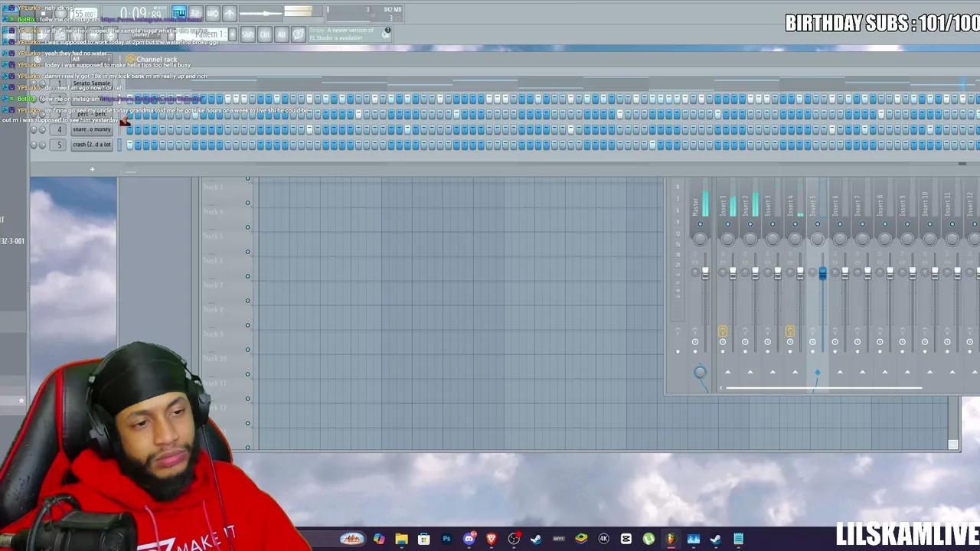Select the Insert 10 mixer track label
Image resolution: width=980 pixels, height=551 pixels.
(x=925, y=204)
